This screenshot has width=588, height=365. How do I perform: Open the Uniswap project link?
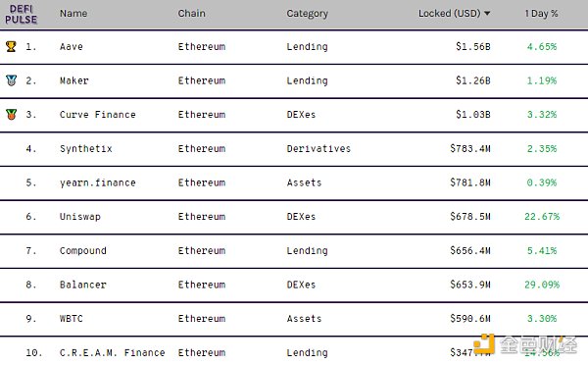tap(80, 217)
